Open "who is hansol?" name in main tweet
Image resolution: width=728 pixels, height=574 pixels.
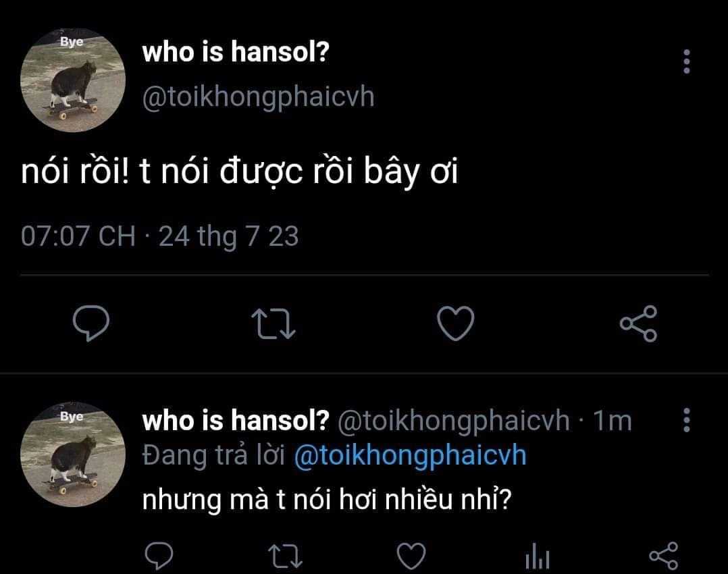(x=235, y=53)
